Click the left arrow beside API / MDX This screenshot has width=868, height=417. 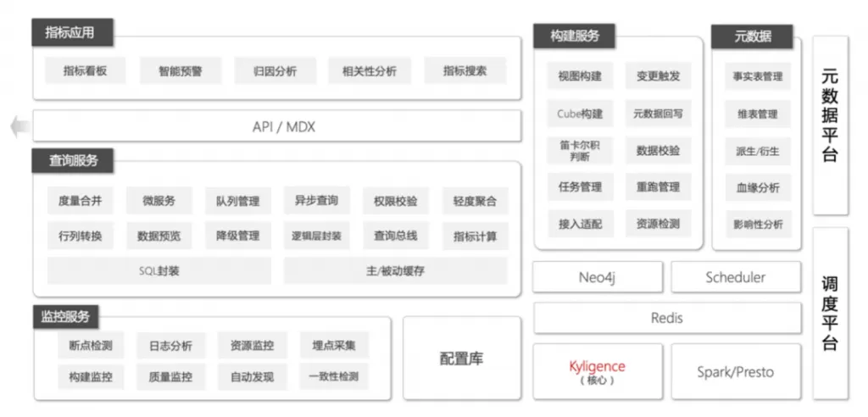(17, 127)
